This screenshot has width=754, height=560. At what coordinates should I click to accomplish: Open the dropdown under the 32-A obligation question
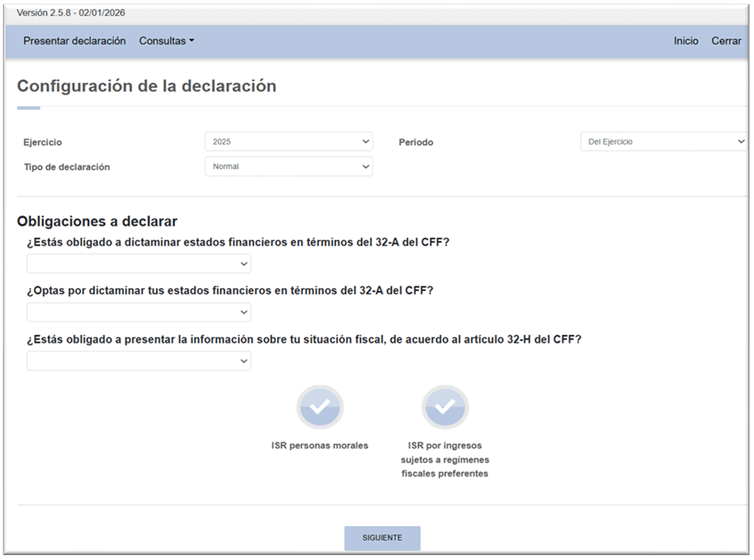[138, 263]
